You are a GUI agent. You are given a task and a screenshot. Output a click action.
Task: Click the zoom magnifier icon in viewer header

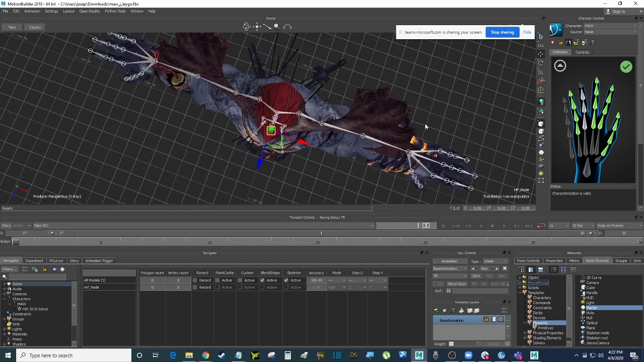277,26
